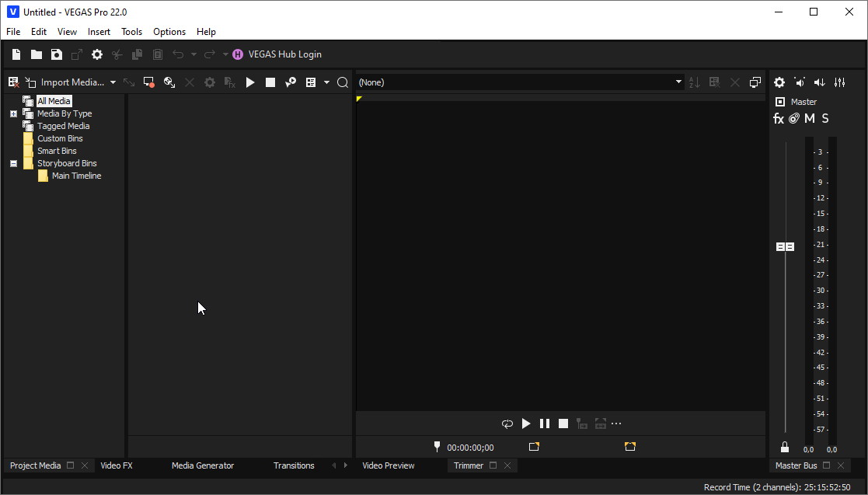Open Trimmer on external monitor icon
Image resolution: width=868 pixels, height=495 pixels.
(755, 82)
